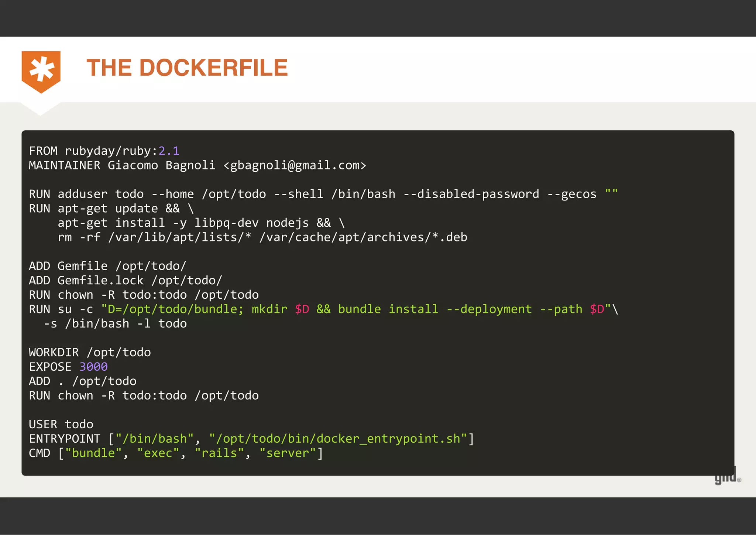Click the 'MAINTAINER Giacomo Bagnoli' text
The height and width of the screenshot is (535, 756).
click(x=122, y=165)
